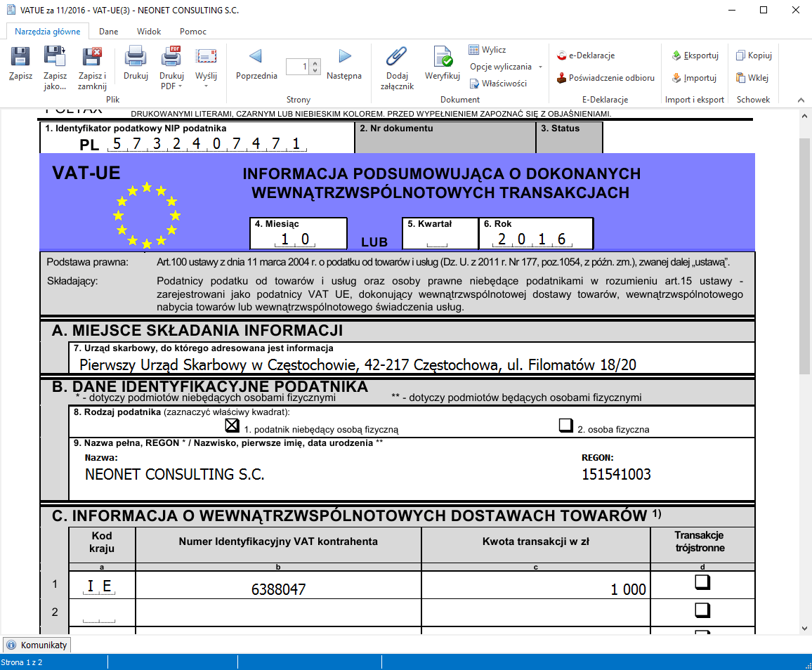Viewport: 812px width, 670px height.
Task: Run document verification with Weryfikuj icon
Action: click(x=442, y=58)
